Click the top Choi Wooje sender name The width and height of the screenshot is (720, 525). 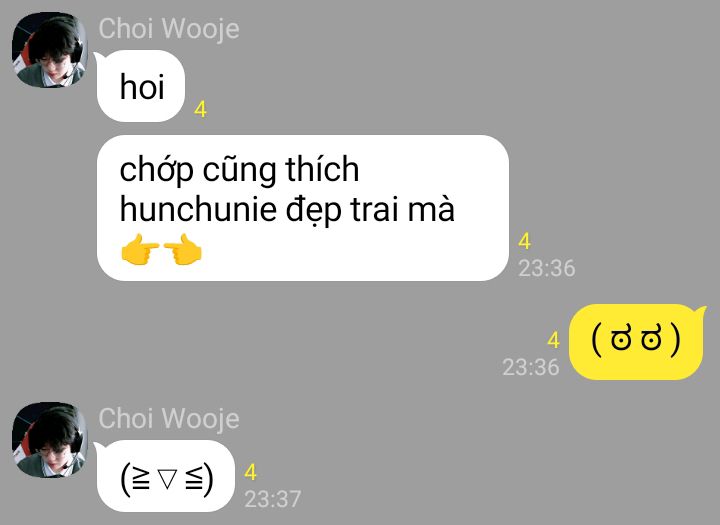169,28
